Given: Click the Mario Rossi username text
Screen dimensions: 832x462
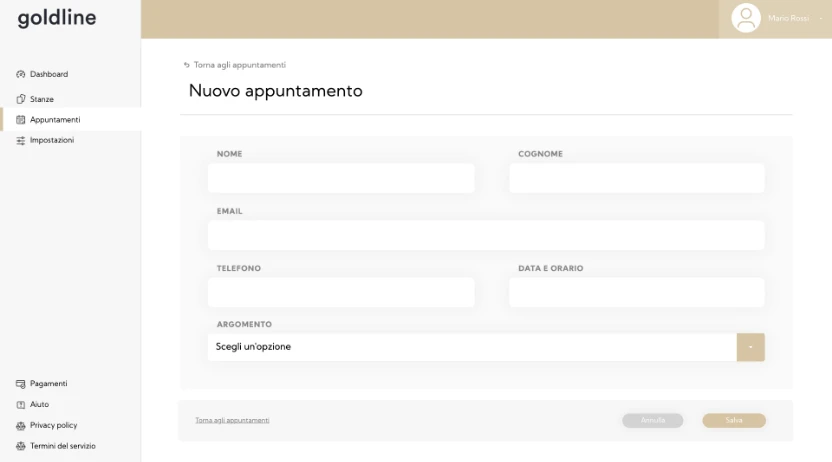Looking at the screenshot, I should [x=788, y=19].
